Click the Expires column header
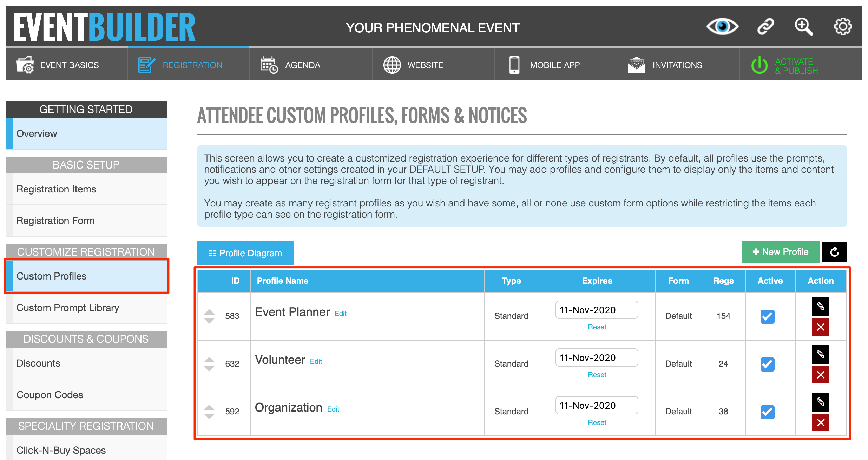This screenshot has height=460, width=868. tap(597, 281)
